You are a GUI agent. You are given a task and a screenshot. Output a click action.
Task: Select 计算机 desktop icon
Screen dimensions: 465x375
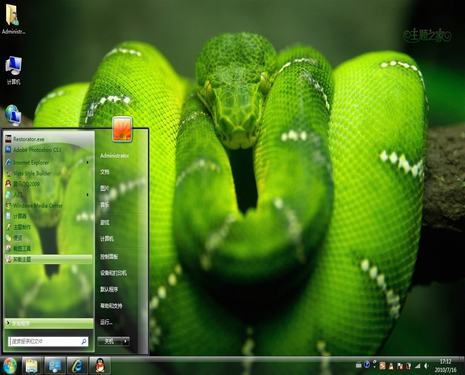point(13,70)
